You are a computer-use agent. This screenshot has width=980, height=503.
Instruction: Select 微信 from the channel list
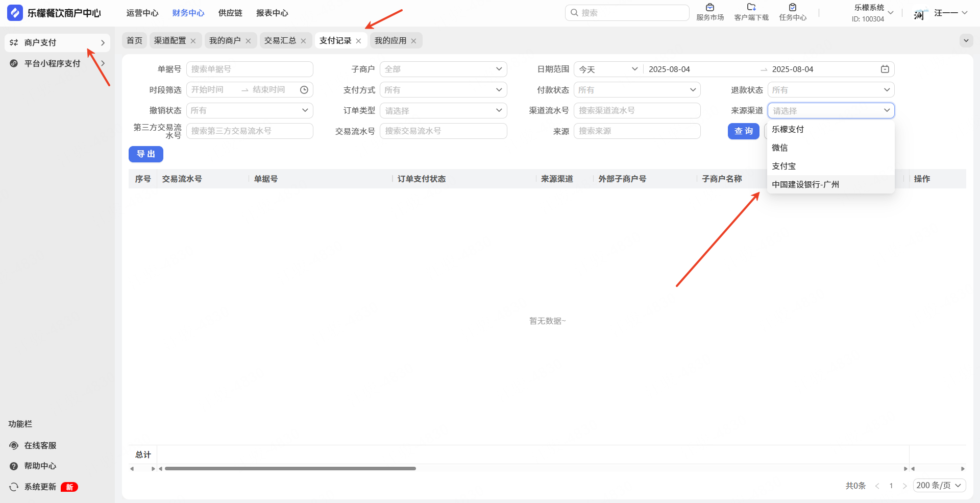[831, 148]
